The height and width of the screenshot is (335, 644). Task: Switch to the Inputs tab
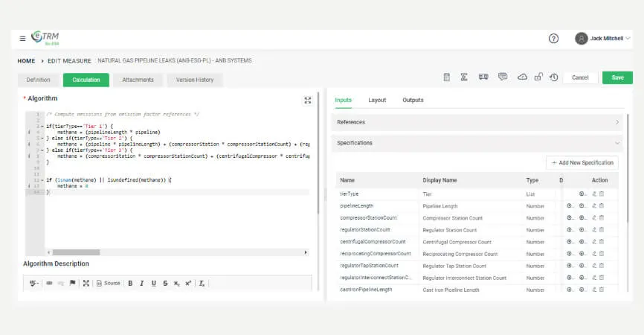(344, 100)
